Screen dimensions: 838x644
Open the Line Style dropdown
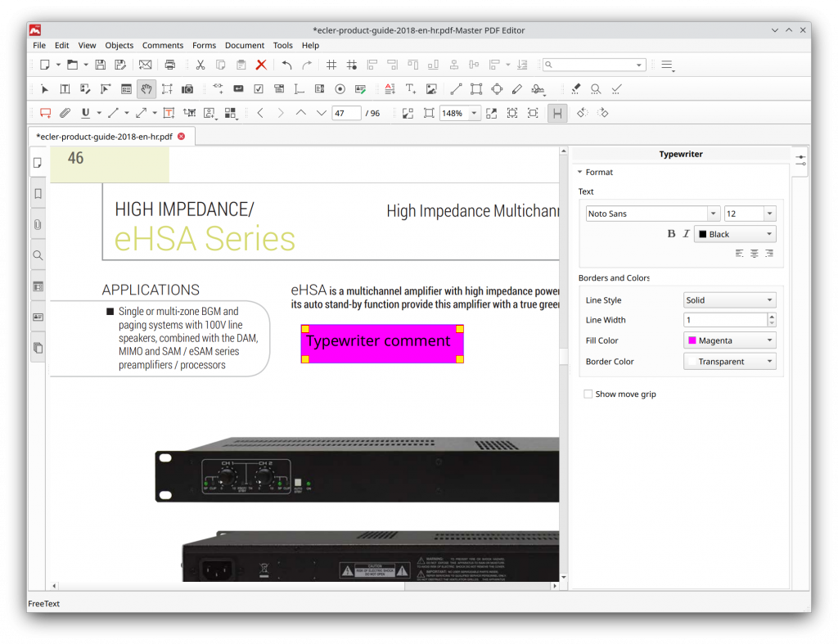click(x=728, y=299)
